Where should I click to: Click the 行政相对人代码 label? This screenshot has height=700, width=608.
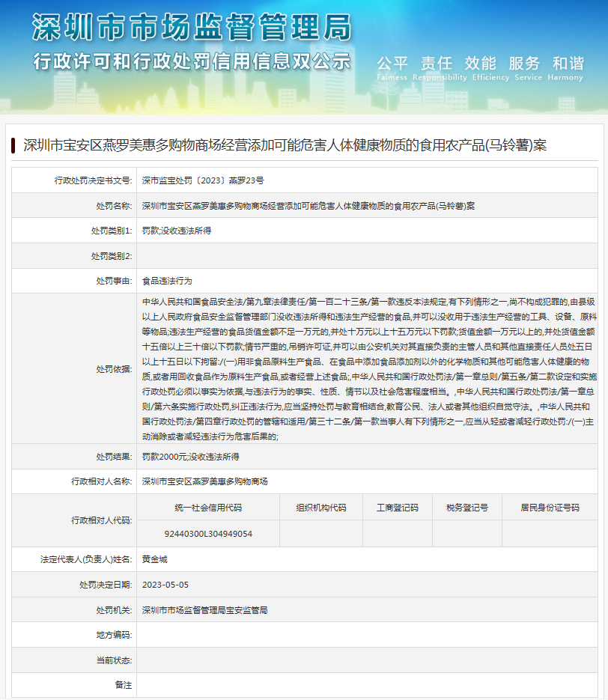[x=102, y=520]
